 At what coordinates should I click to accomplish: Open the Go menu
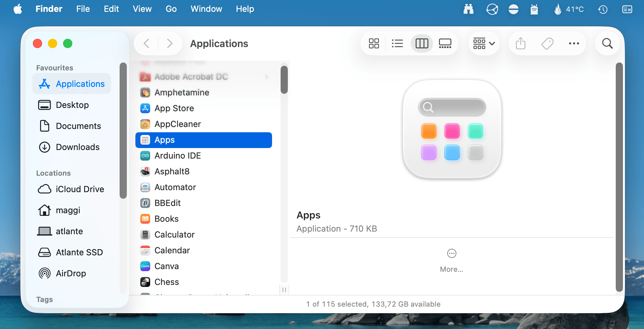[x=171, y=9]
